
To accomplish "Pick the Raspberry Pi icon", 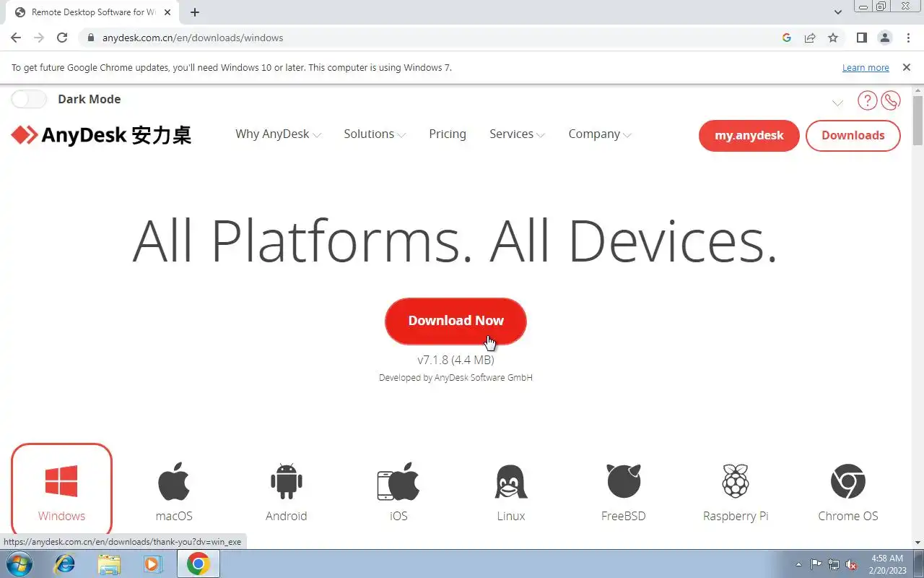I will point(736,481).
